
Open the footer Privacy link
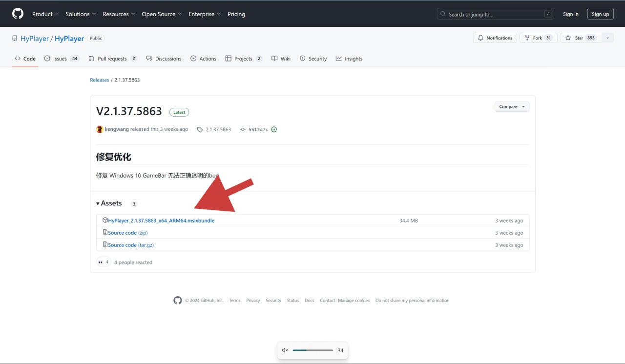click(x=253, y=301)
